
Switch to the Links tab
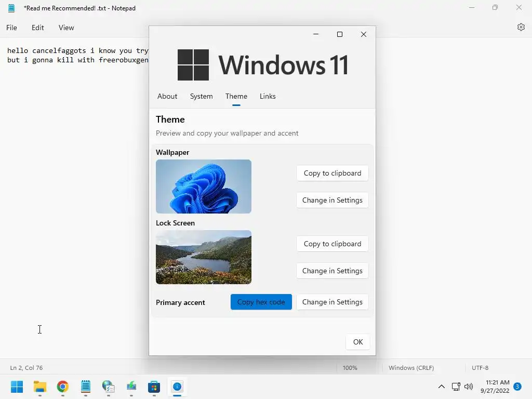(x=268, y=96)
